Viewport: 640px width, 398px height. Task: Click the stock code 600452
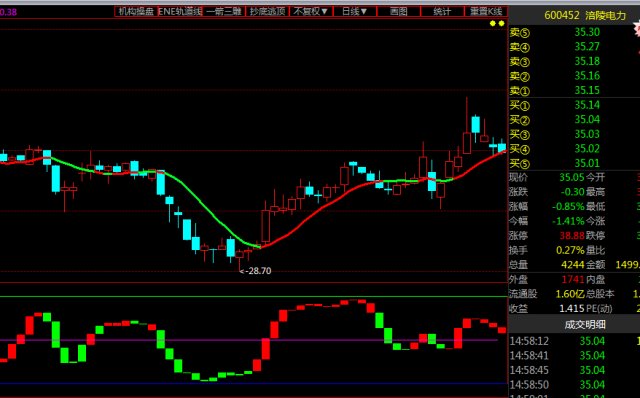tap(562, 16)
